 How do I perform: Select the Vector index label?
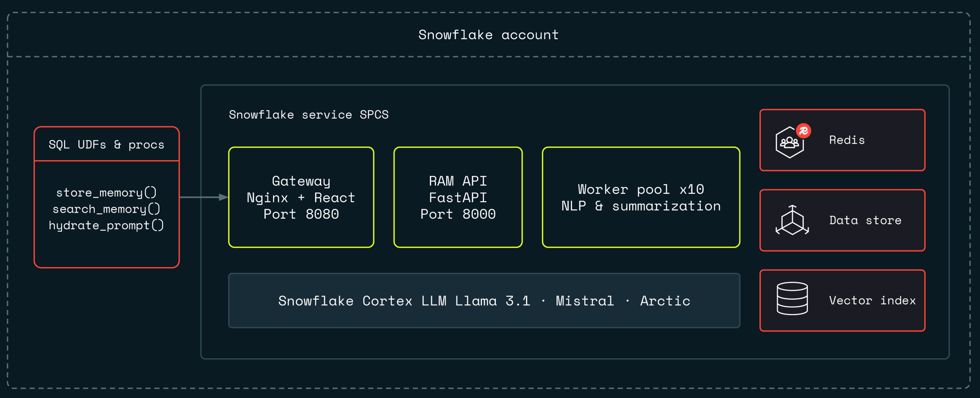click(872, 300)
